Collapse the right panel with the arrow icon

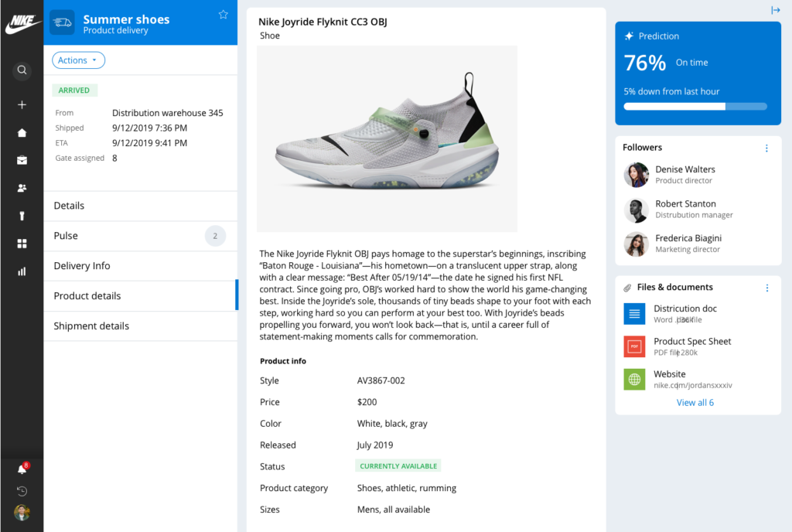tap(775, 10)
